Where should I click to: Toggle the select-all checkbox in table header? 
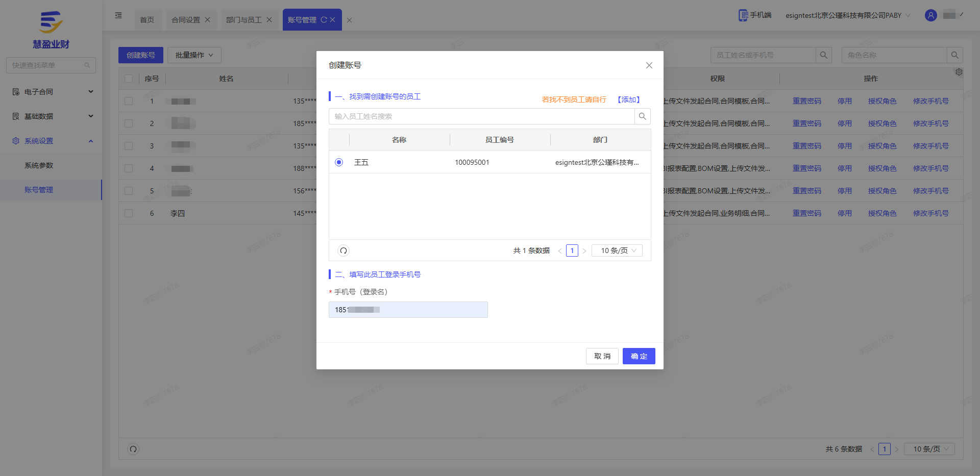tap(129, 79)
